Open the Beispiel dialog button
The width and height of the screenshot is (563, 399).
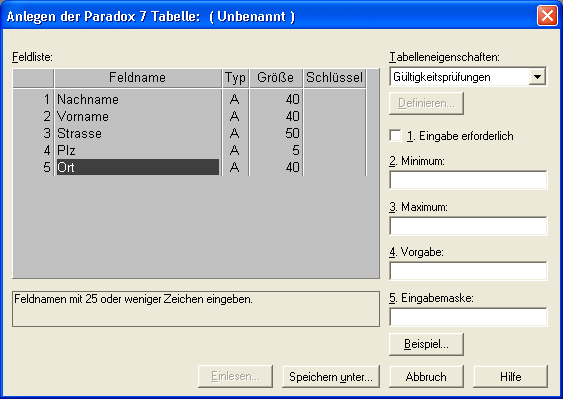coord(426,344)
